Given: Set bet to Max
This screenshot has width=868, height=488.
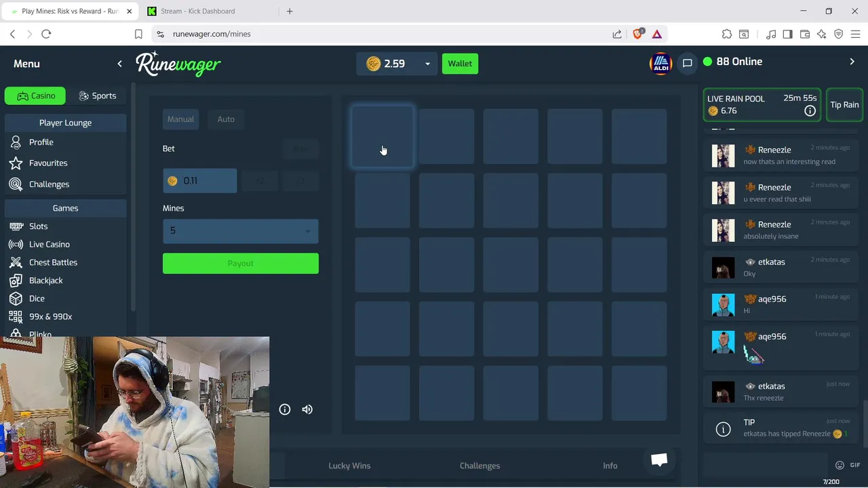Looking at the screenshot, I should click(x=300, y=148).
